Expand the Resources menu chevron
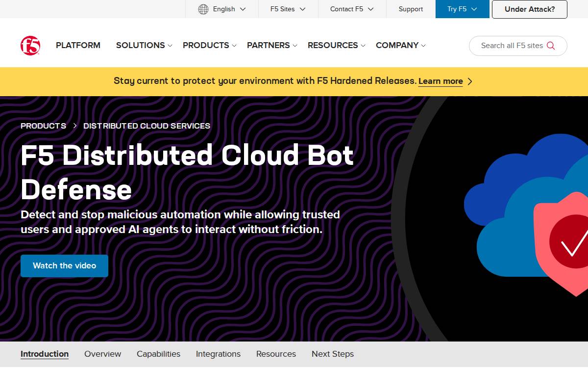The width and height of the screenshot is (588, 368). coord(363,46)
